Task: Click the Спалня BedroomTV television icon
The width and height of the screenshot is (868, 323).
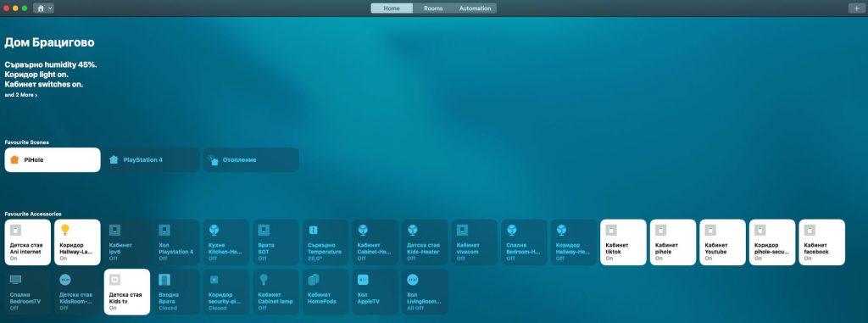Action: (15, 279)
